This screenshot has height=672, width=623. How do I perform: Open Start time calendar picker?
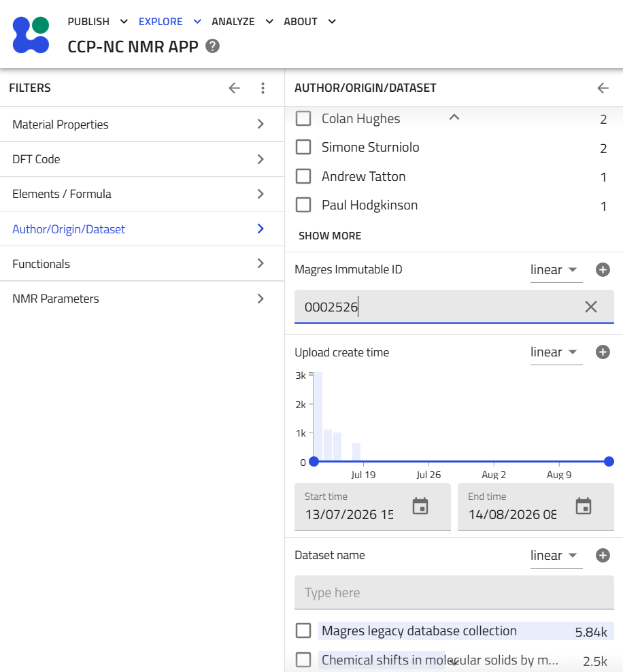point(420,506)
